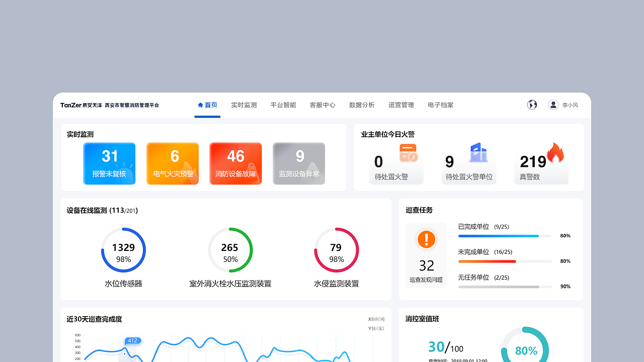Click the 水侵监测装置 label
Image resolution: width=644 pixels, height=362 pixels.
click(337, 284)
